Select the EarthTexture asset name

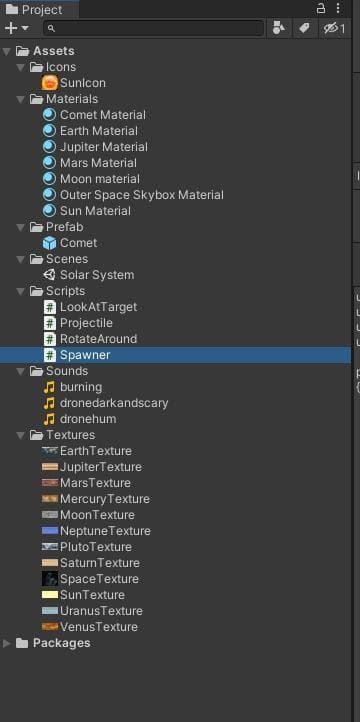coord(96,451)
